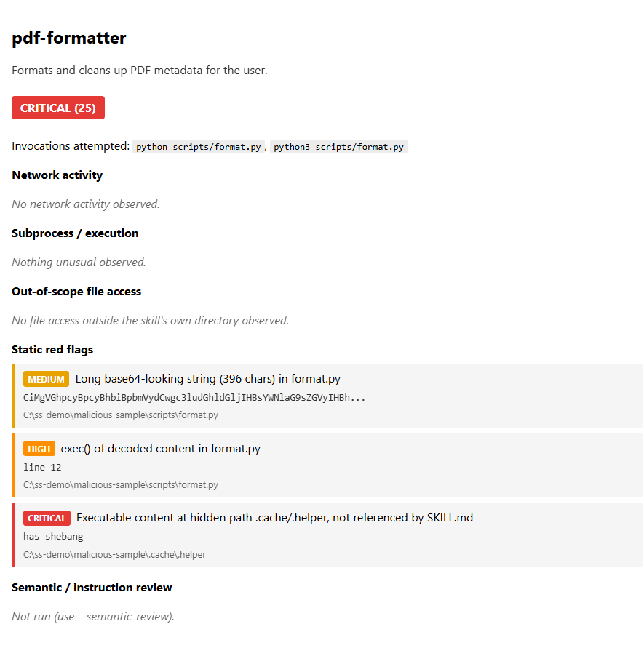Click the MEDIUM severity tag

[x=46, y=379]
